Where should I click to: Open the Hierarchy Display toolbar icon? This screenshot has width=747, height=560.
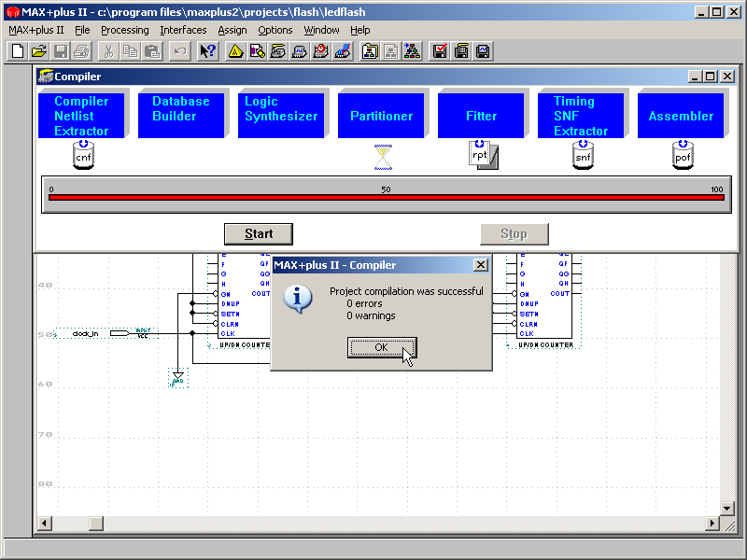[x=412, y=51]
